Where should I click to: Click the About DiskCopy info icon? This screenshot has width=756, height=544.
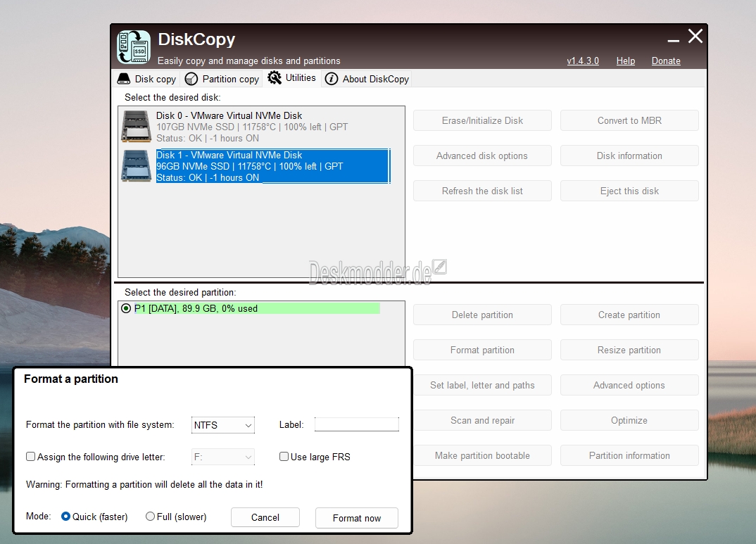(332, 79)
